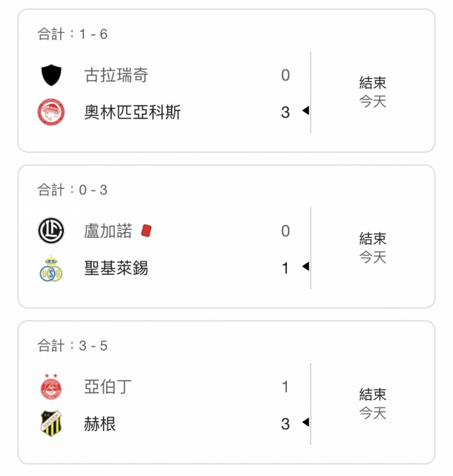Click the black shield logo of 古拉瑞奇
The height and width of the screenshot is (476, 453).
tap(51, 75)
